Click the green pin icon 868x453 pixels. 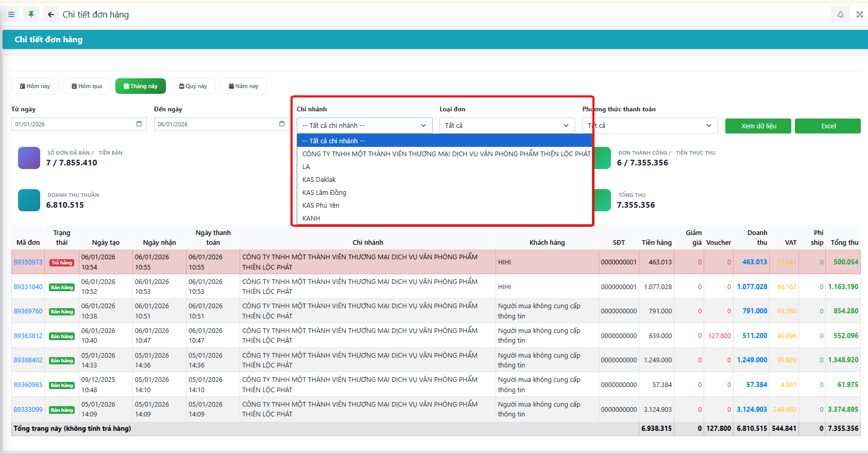click(31, 14)
